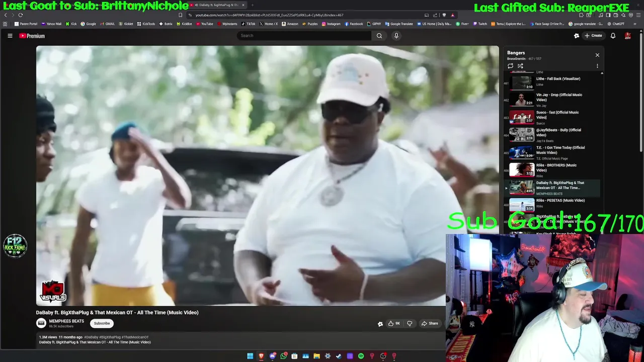
Task: Open Google Translate bookmark
Action: tap(399, 24)
